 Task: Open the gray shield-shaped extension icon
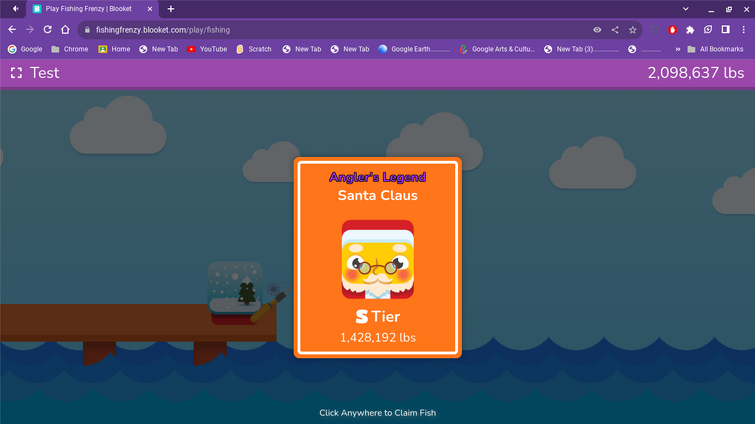pyautogui.click(x=655, y=30)
